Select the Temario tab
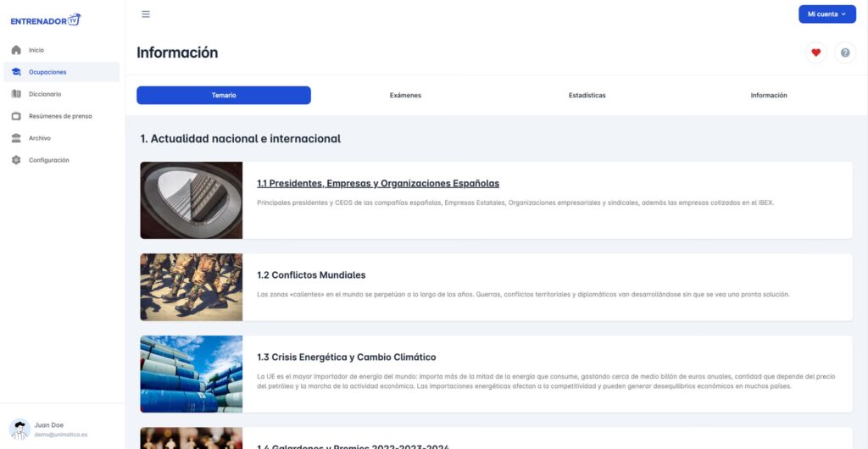Image resolution: width=868 pixels, height=449 pixels. point(224,96)
